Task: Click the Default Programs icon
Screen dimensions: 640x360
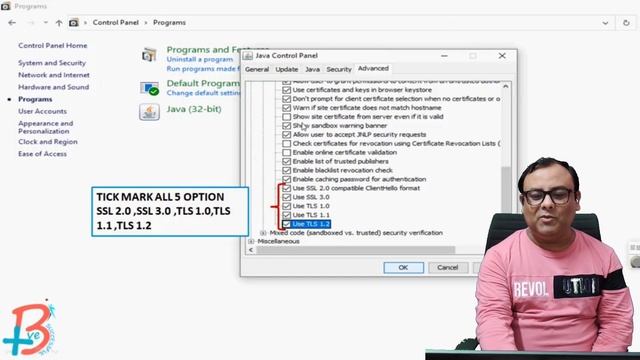Action: (149, 88)
